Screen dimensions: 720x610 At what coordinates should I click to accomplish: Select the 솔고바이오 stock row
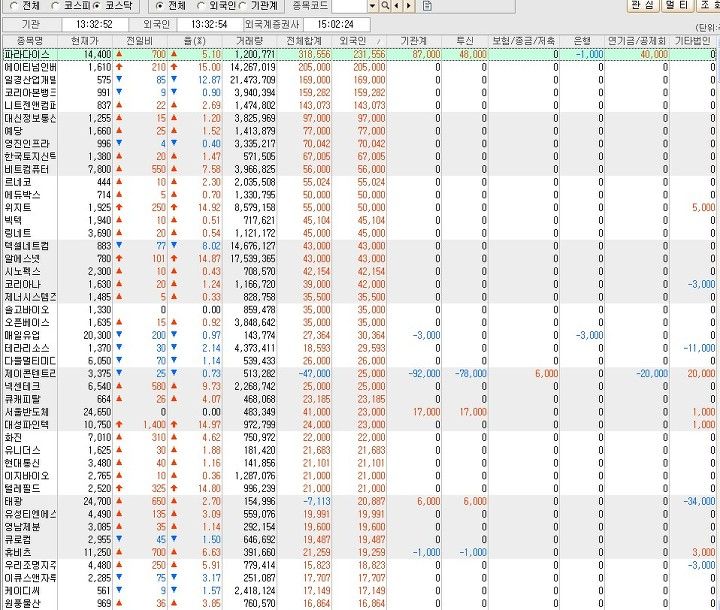tap(360, 310)
